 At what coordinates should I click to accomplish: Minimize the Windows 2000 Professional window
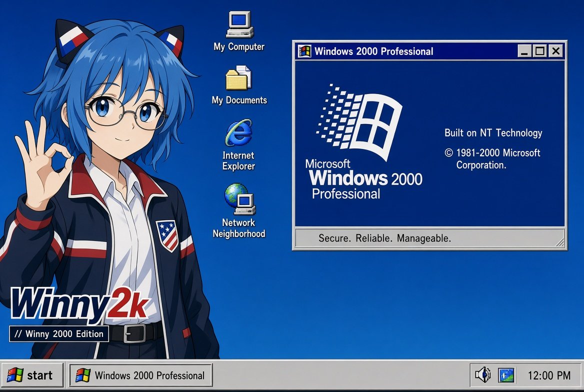524,51
